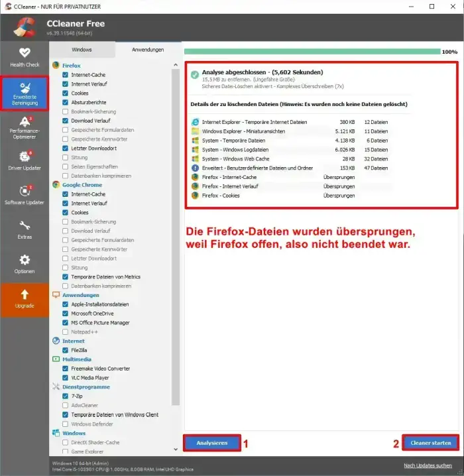Collapse the Firefox category heading
This screenshot has height=476, width=464.
click(x=72, y=65)
